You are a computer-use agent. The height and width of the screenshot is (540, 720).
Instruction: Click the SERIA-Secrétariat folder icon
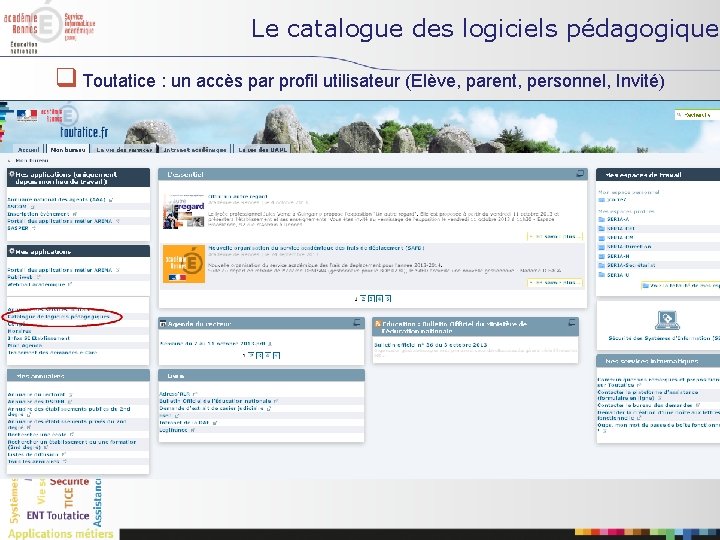click(x=602, y=265)
